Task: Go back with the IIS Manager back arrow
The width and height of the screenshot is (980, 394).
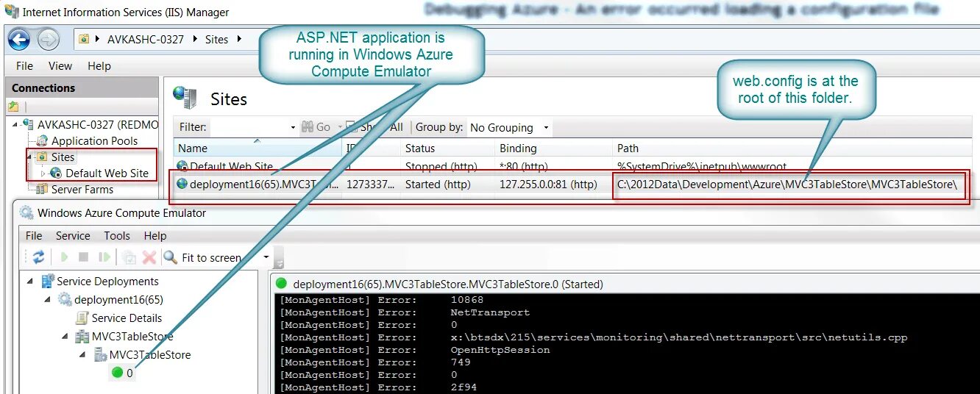Action: [x=18, y=39]
